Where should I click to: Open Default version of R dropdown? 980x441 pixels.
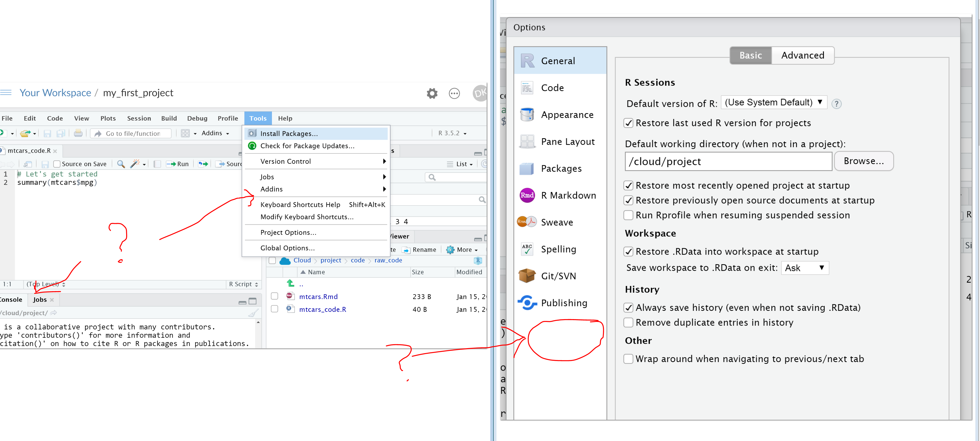coord(774,102)
